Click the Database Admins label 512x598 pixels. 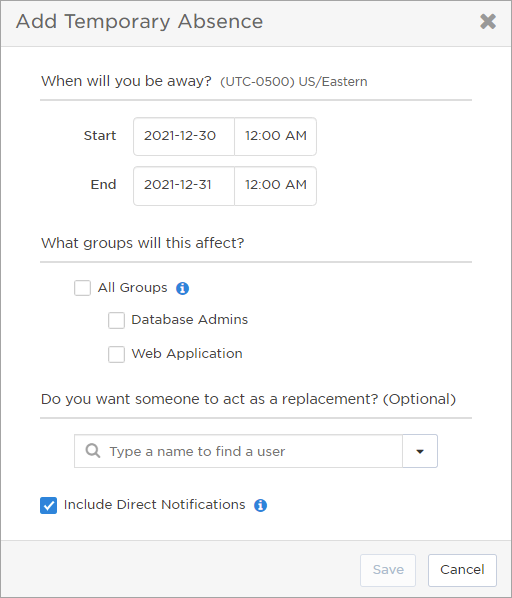tap(189, 320)
